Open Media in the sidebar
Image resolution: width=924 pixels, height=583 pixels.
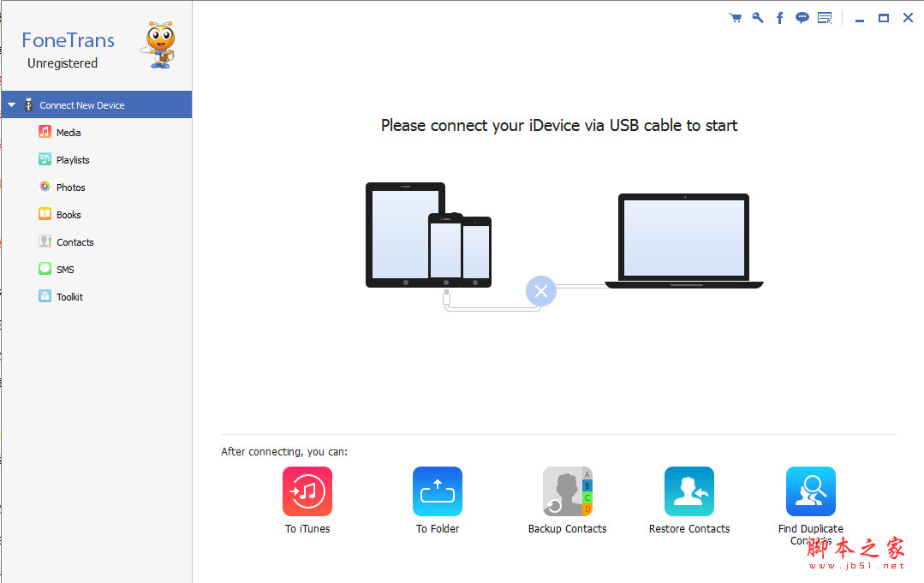(x=69, y=133)
